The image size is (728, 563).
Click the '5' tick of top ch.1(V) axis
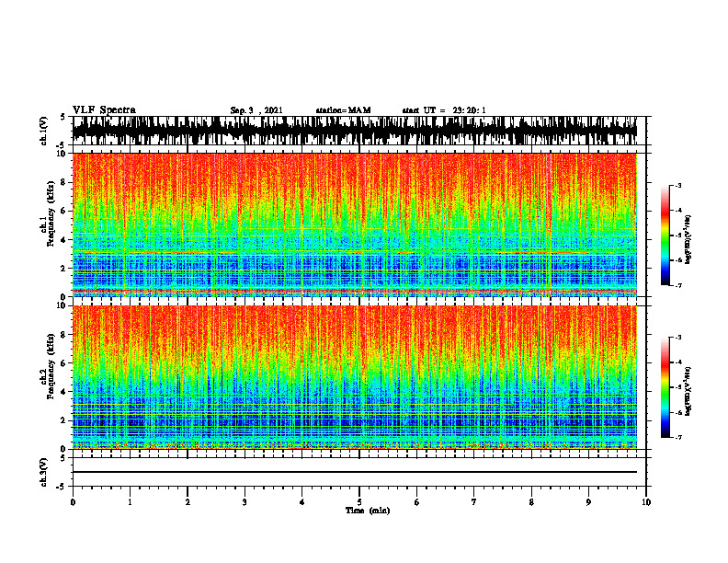64,118
